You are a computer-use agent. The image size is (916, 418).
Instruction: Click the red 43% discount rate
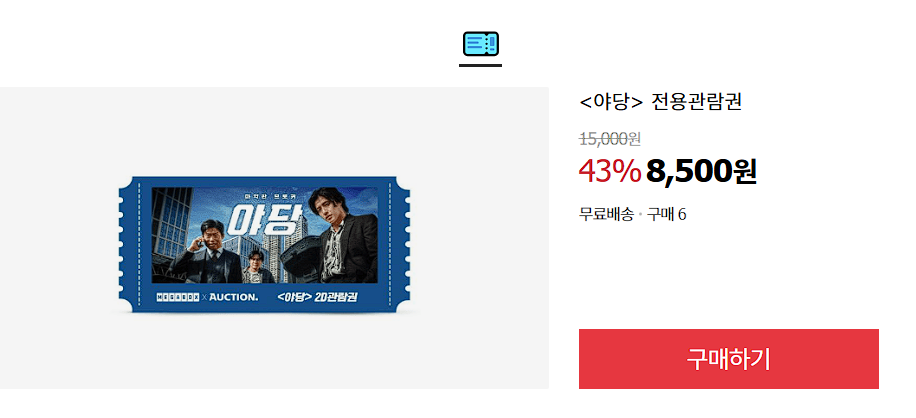(609, 171)
